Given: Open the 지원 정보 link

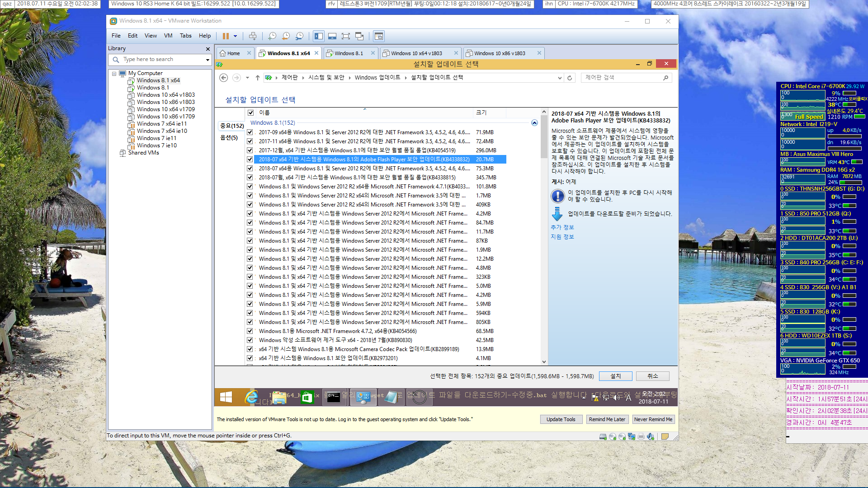Looking at the screenshot, I should (x=562, y=237).
